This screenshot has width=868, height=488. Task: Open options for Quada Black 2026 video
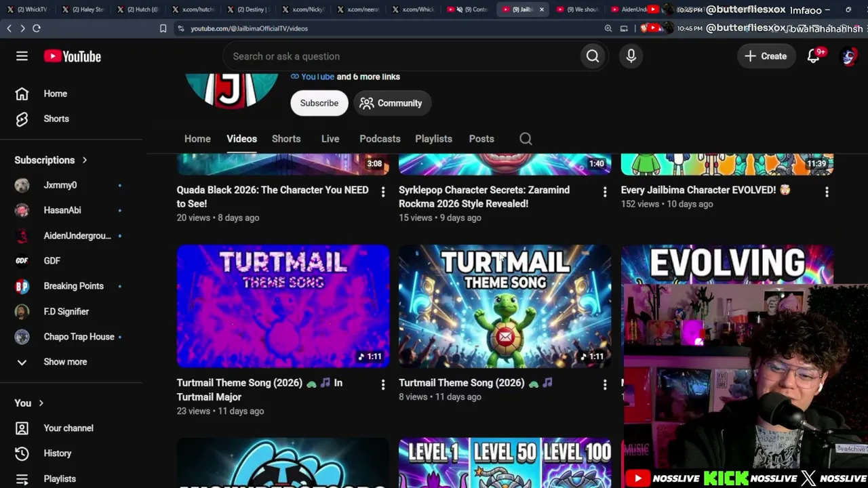(383, 192)
